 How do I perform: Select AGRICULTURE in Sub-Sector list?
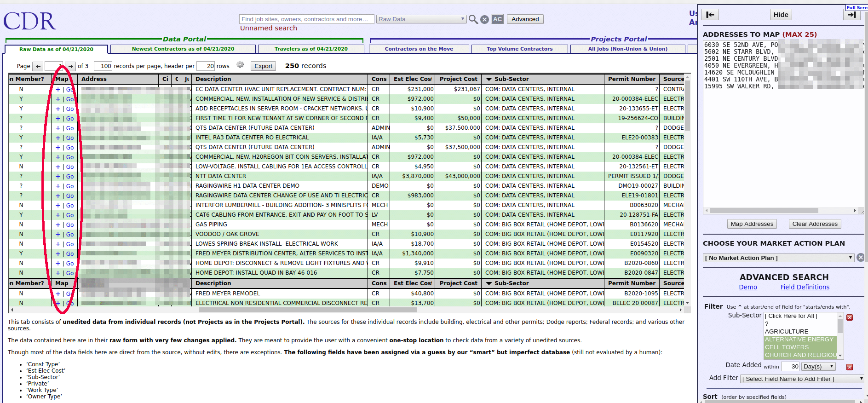point(800,332)
